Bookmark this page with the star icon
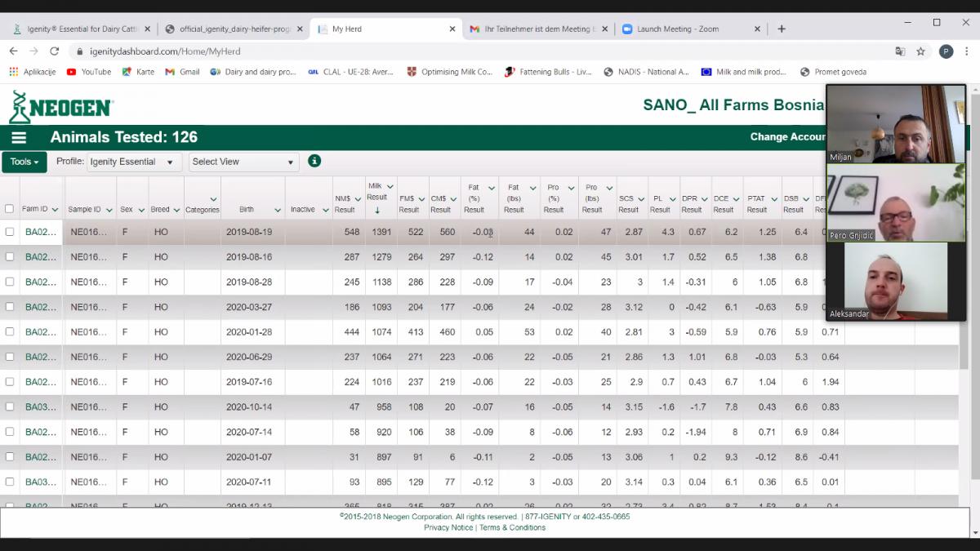980x551 pixels. click(920, 51)
